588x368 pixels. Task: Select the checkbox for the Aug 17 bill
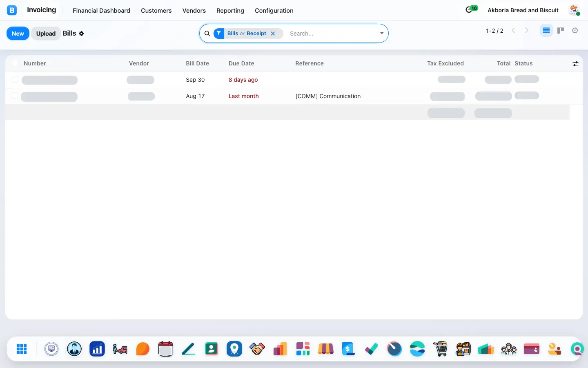coord(15,96)
